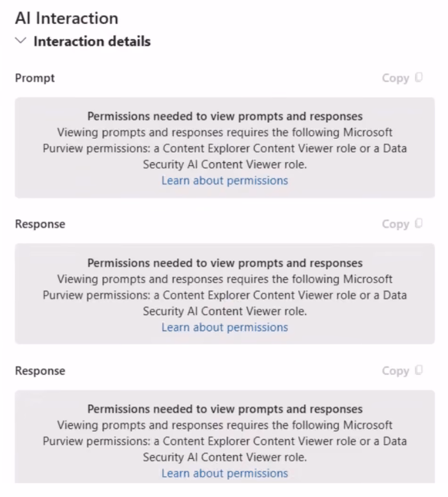
Task: Click the copy icon for the last Response
Action: point(419,370)
